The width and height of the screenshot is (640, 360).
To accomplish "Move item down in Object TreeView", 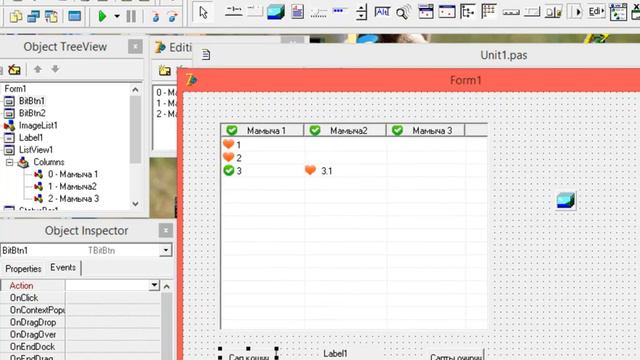I will 55,69.
